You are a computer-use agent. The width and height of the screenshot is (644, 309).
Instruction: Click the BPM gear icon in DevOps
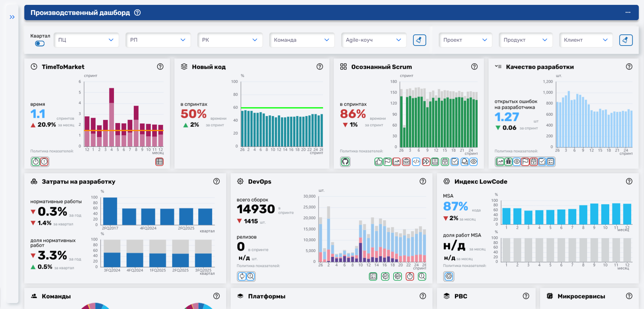(x=397, y=276)
